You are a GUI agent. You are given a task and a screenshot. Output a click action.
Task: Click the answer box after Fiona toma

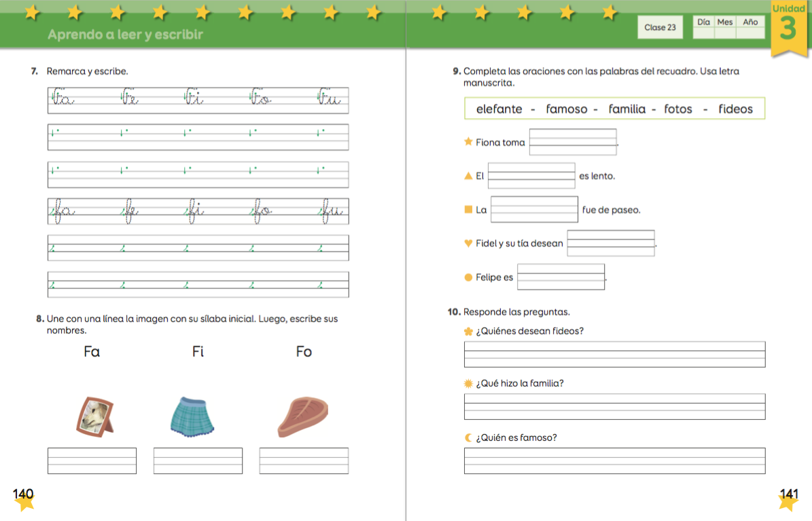coord(573,142)
